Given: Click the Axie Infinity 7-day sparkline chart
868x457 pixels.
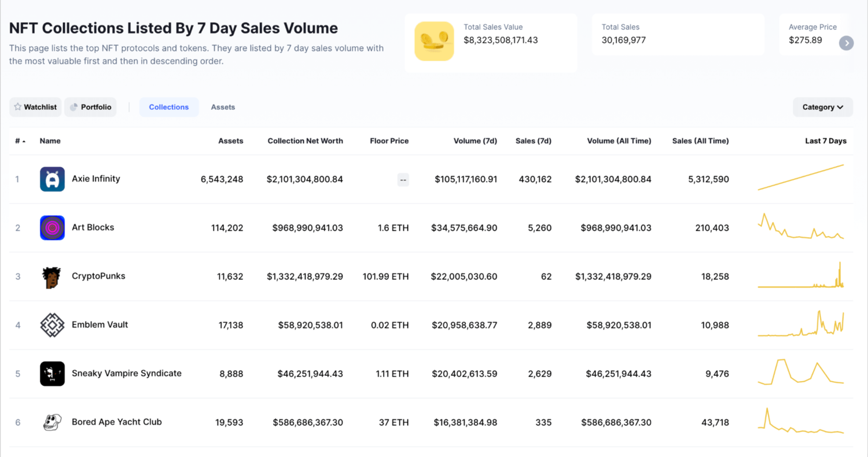Looking at the screenshot, I should point(801,178).
